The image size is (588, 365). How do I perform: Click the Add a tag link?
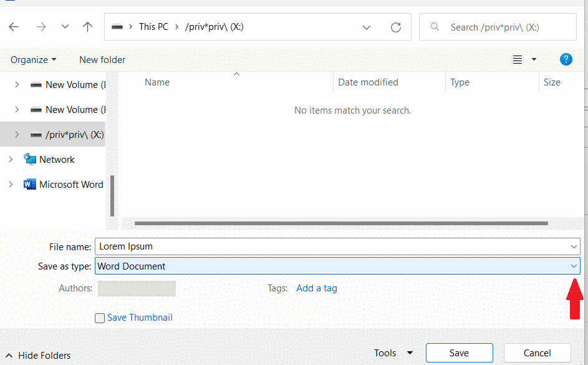[316, 288]
